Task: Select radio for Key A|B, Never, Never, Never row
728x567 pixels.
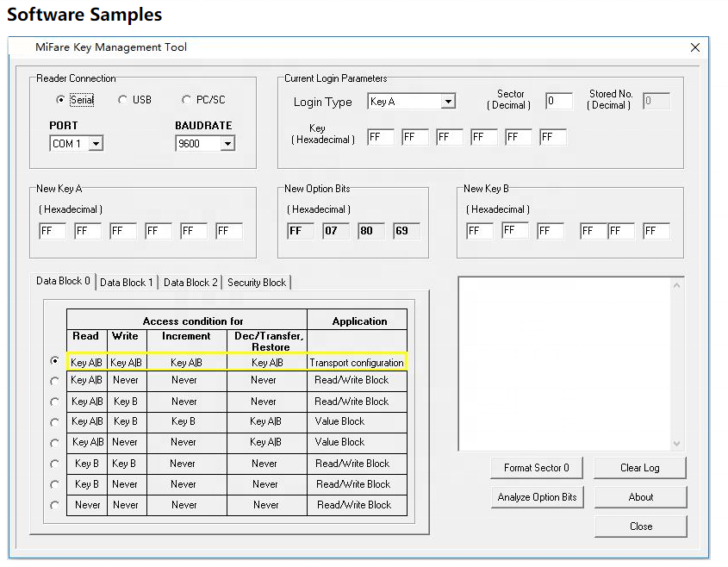Action: [55, 381]
